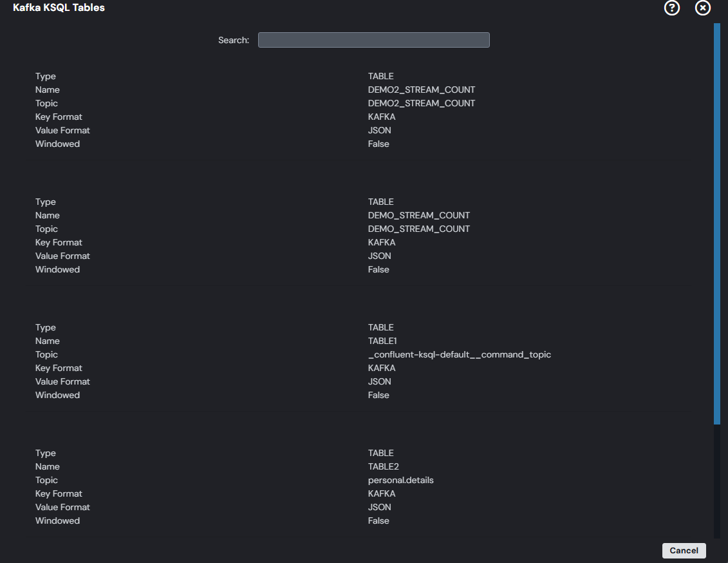Select the Name value DEMO_STREAM_COUNT

click(x=418, y=215)
